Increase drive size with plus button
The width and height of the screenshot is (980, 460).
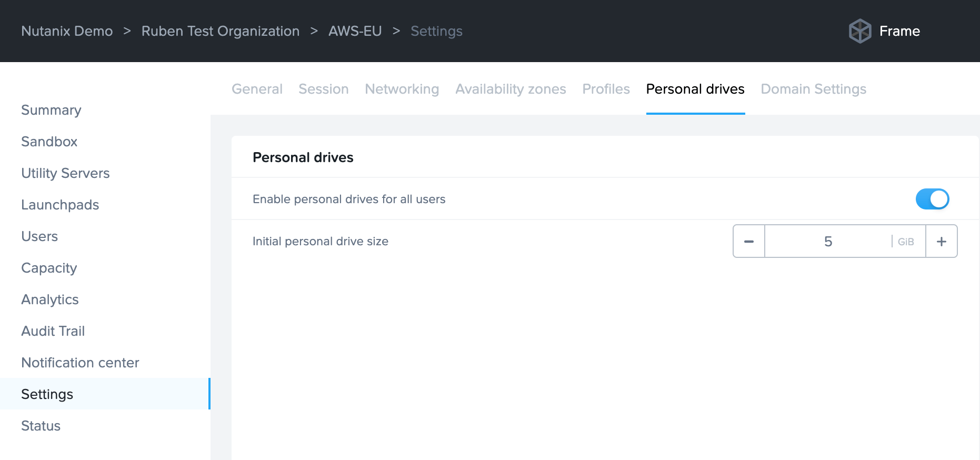[941, 242]
